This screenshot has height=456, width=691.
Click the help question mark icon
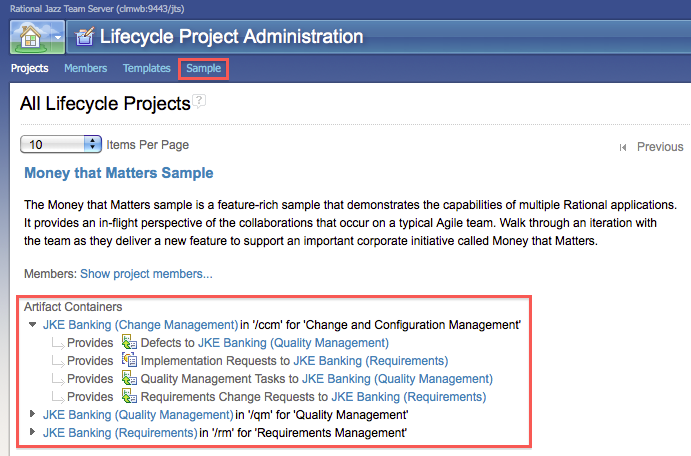(x=200, y=101)
